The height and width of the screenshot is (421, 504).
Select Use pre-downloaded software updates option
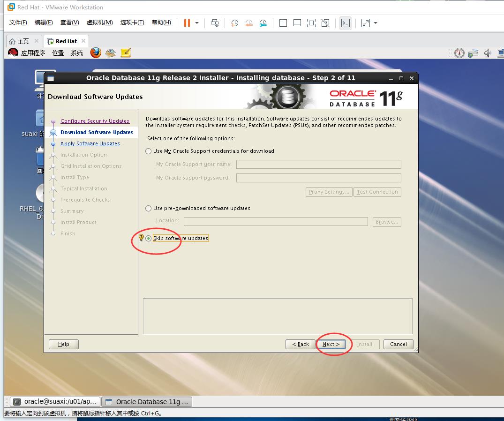[x=148, y=208]
